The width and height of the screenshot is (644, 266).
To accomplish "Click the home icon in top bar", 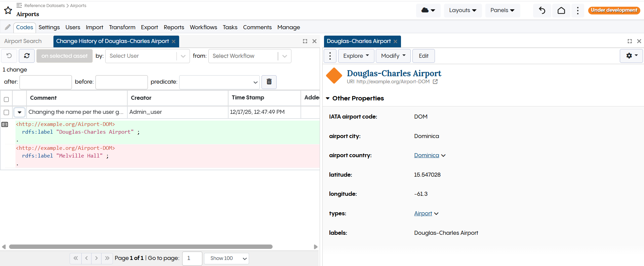I will [561, 10].
